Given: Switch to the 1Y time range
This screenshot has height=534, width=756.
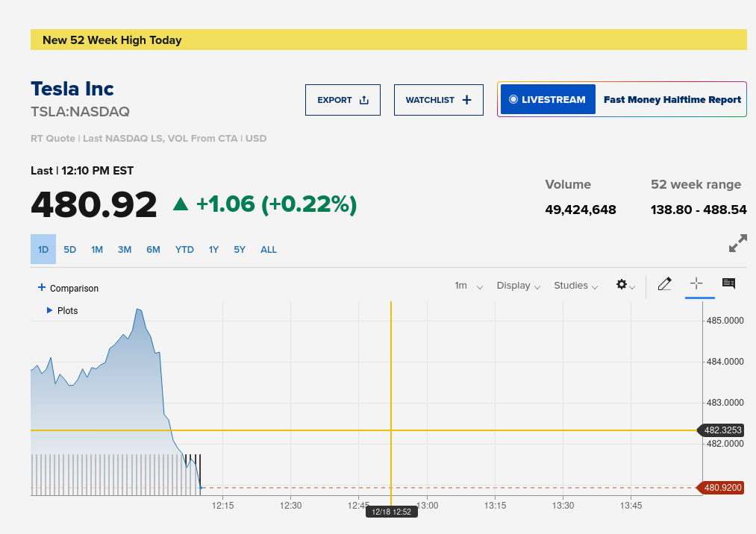Looking at the screenshot, I should coord(213,250).
